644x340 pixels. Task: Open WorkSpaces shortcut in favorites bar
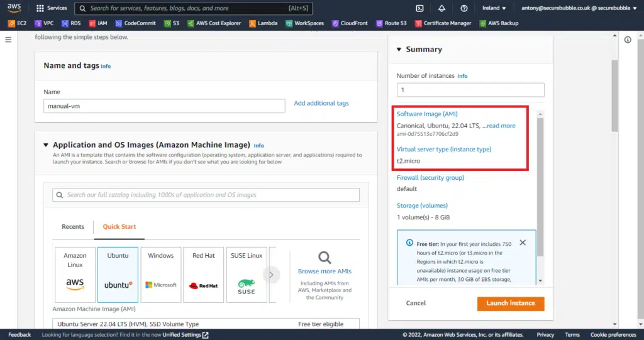[x=305, y=23]
